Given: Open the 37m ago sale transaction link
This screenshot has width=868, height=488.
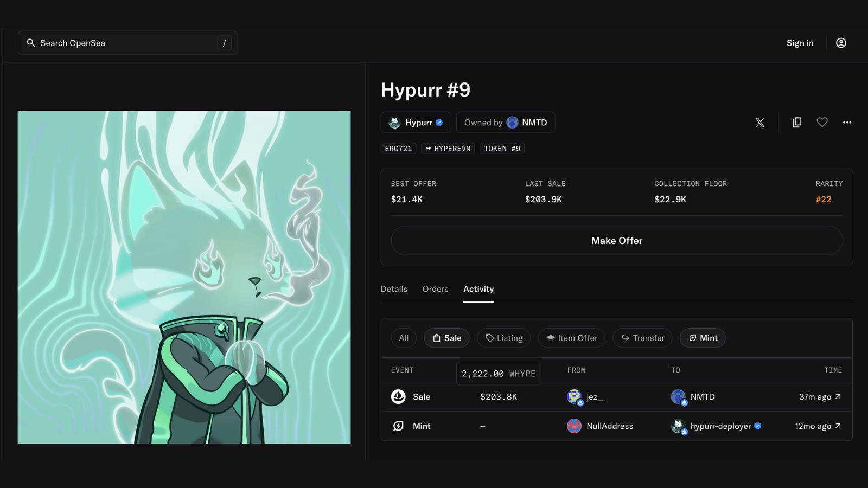Looking at the screenshot, I should click(x=820, y=397).
